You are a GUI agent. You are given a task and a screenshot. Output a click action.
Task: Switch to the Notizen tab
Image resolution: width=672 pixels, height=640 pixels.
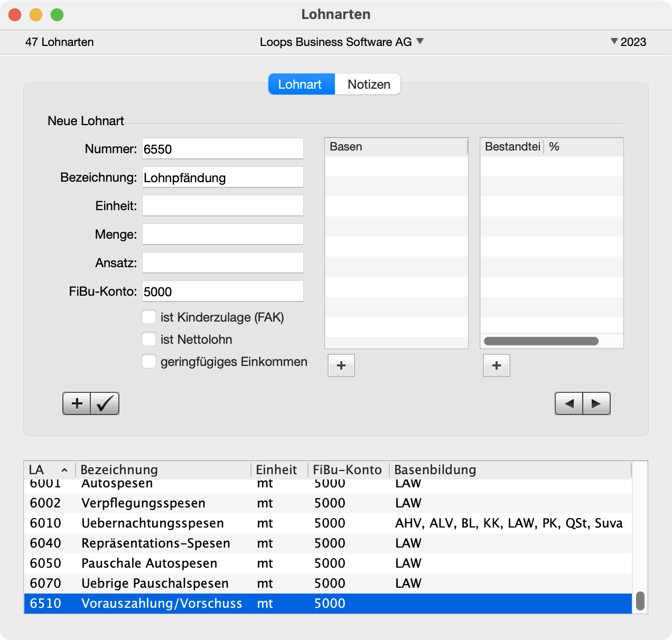click(x=368, y=84)
